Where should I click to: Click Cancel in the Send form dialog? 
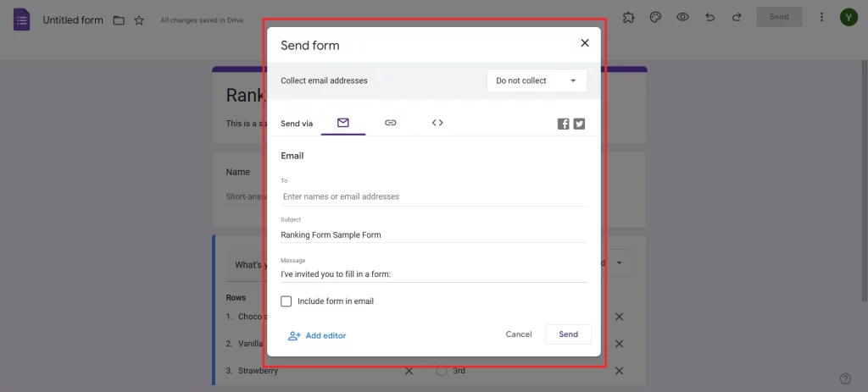click(519, 334)
